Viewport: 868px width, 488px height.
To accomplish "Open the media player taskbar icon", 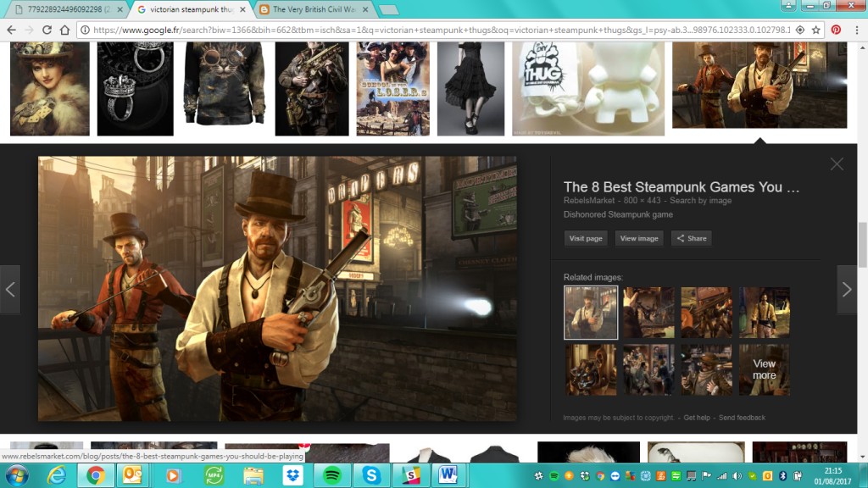I will 173,475.
